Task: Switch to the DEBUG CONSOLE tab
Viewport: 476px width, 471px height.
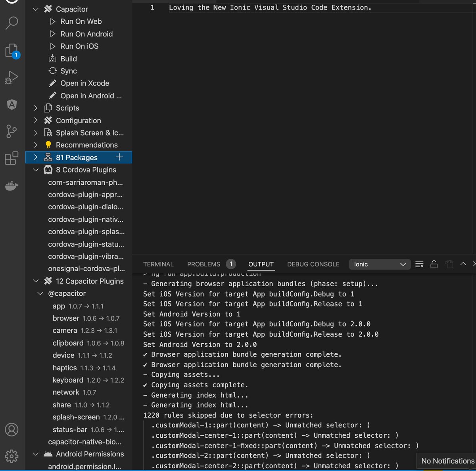Action: (313, 264)
